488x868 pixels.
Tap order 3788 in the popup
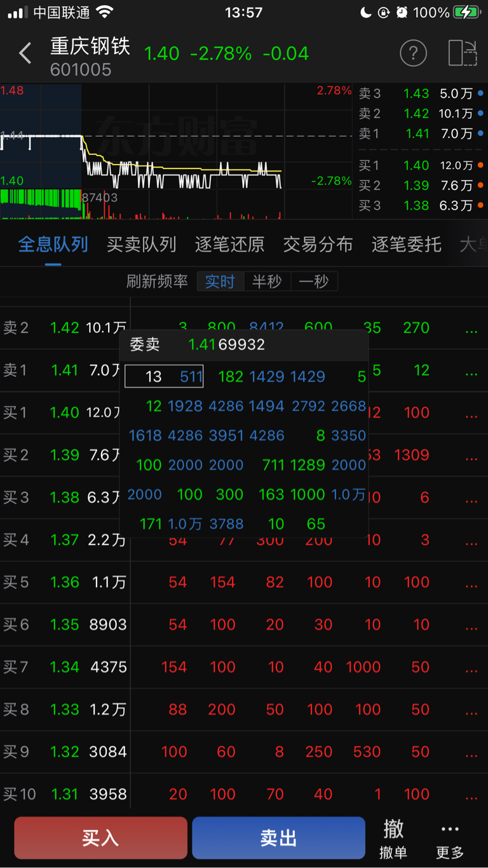coord(226,524)
